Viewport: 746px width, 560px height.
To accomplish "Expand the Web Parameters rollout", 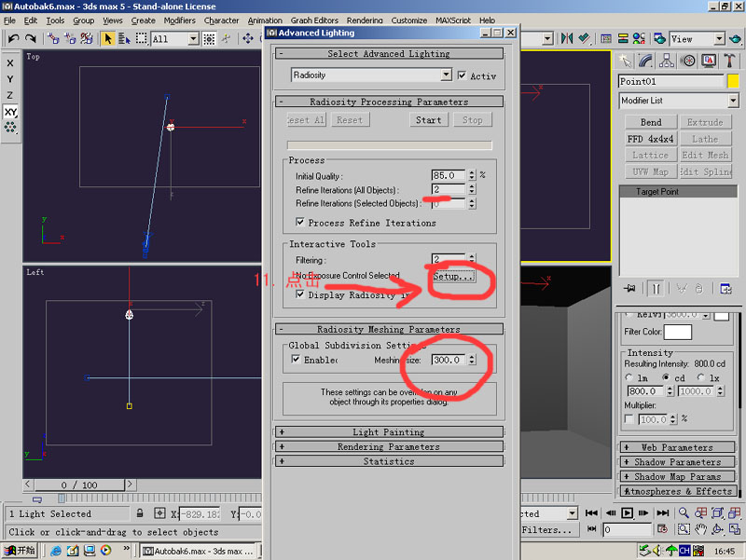I will tap(678, 447).
